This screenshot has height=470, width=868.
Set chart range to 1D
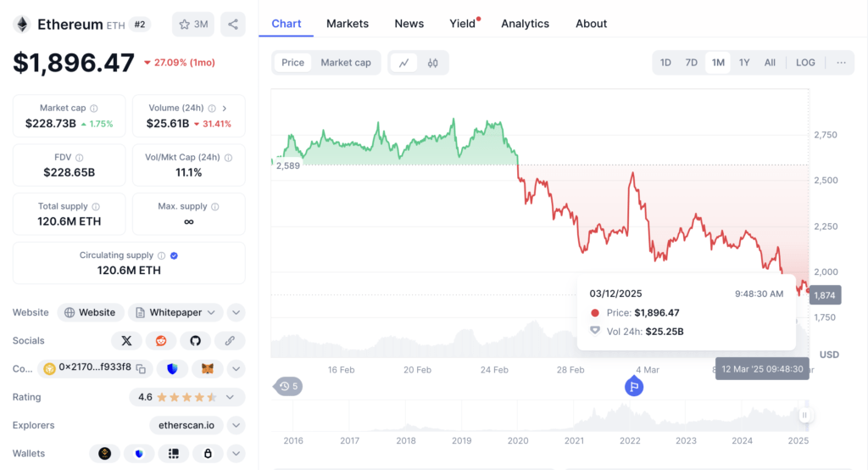[x=666, y=63]
